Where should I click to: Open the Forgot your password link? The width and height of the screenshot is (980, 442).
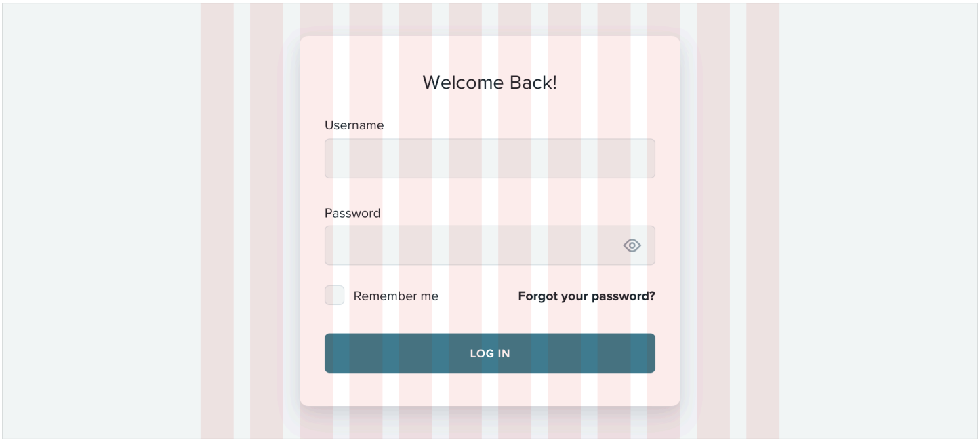(586, 296)
